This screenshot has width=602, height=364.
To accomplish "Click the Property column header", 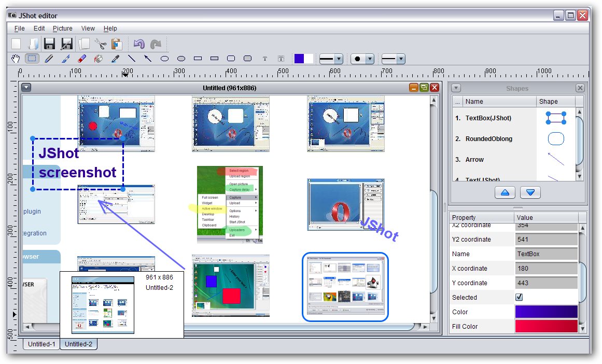I will click(x=482, y=217).
